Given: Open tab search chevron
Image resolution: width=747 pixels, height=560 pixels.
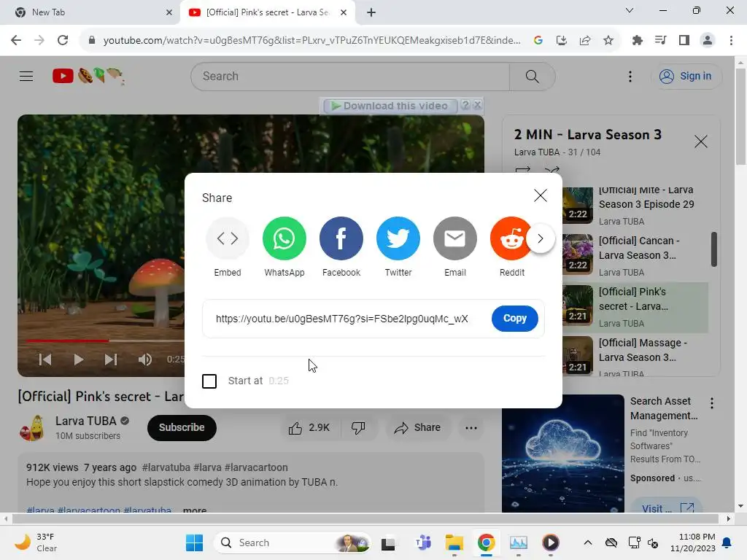Looking at the screenshot, I should coord(629,10).
